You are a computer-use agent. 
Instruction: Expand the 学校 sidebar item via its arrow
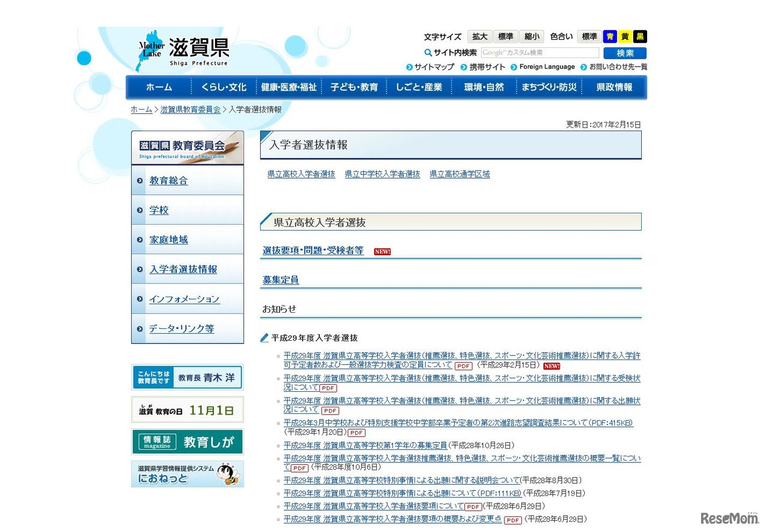pos(139,210)
